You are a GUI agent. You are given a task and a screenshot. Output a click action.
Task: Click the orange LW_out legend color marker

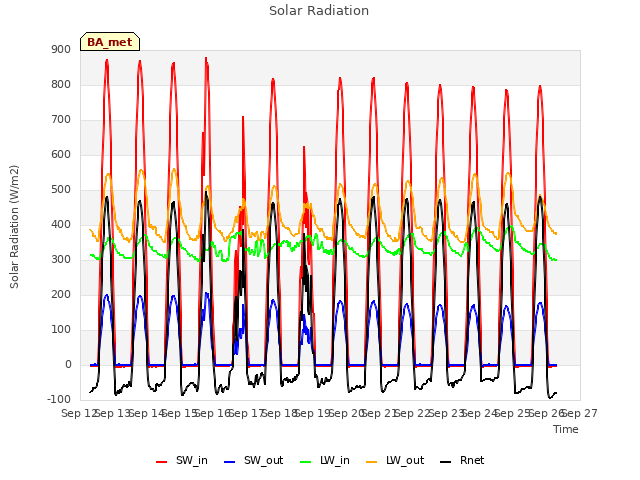click(371, 462)
